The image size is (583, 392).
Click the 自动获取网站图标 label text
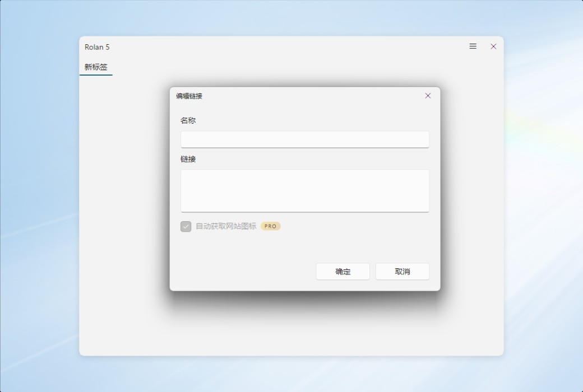[226, 226]
